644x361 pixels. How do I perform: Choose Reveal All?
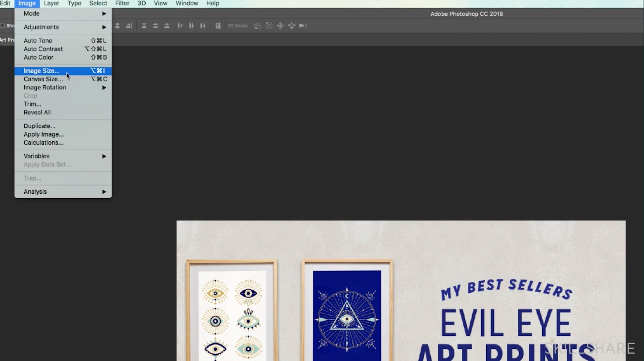point(63,112)
